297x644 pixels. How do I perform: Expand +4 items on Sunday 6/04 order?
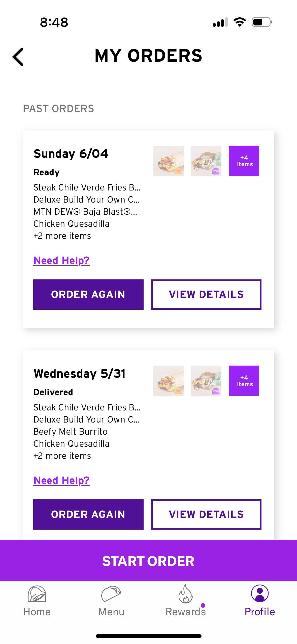[x=244, y=161]
